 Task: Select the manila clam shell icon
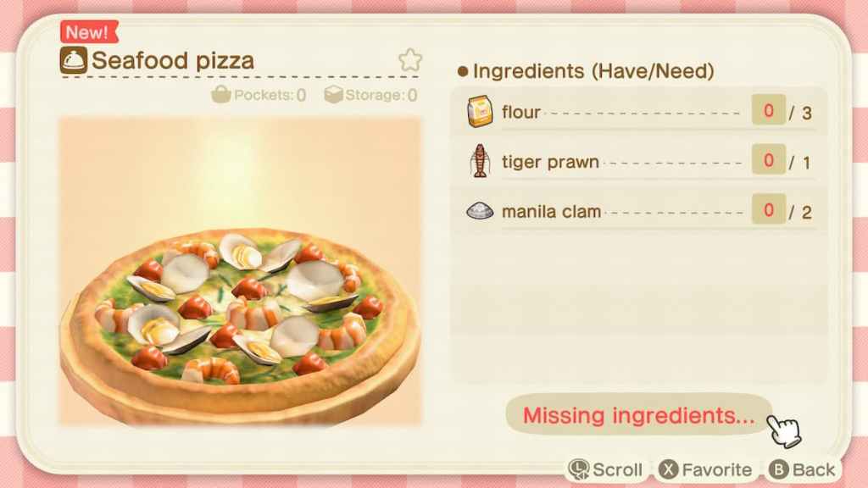pos(480,211)
